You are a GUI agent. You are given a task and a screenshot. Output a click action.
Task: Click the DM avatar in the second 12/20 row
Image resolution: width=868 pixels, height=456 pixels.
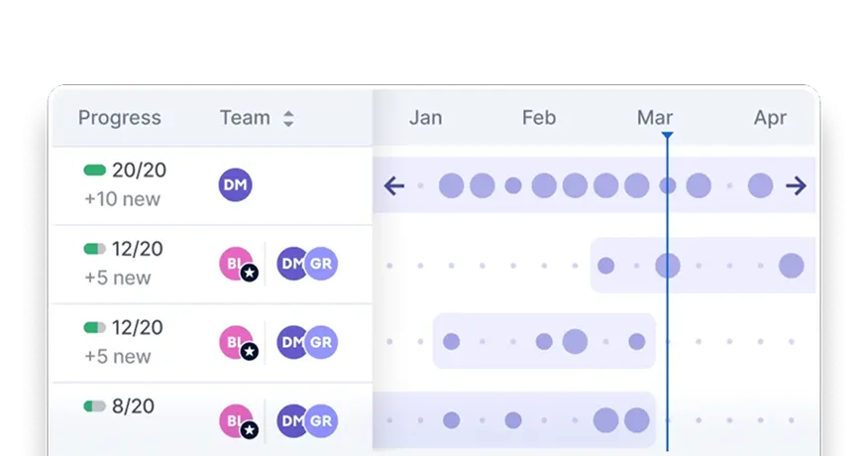[291, 342]
